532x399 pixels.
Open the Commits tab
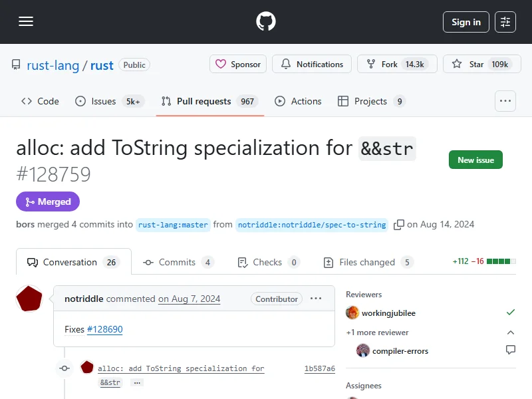[x=178, y=262]
